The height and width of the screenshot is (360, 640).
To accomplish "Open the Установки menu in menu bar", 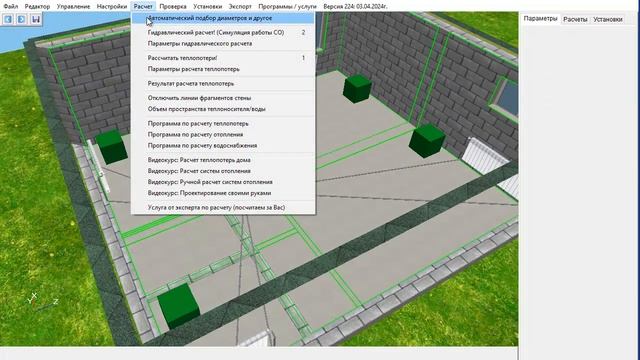I will (x=207, y=7).
